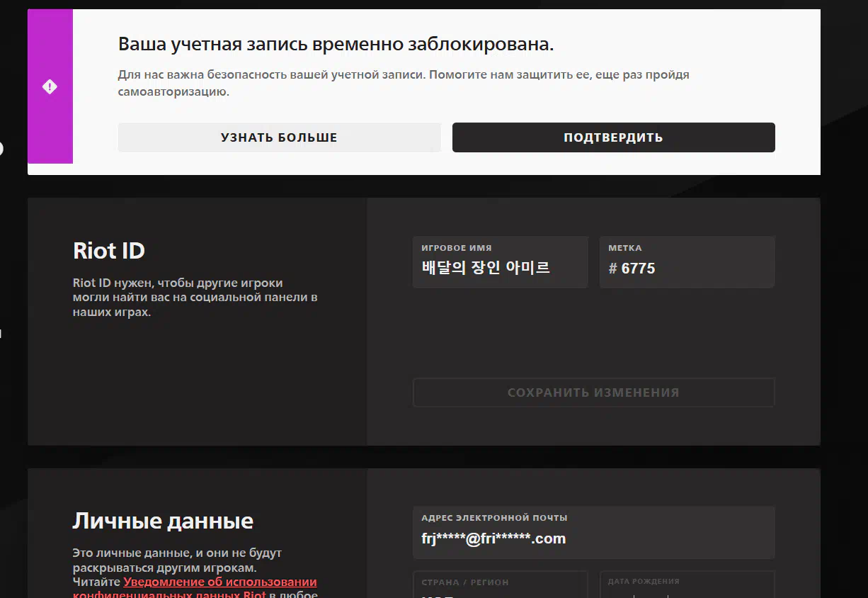Click the warning icon on purple banner

(x=50, y=87)
